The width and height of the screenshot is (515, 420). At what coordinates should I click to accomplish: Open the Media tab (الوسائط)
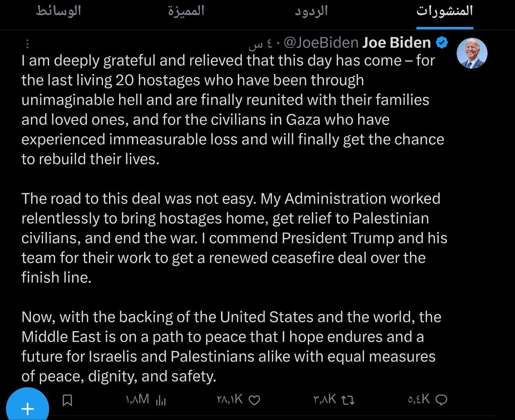click(x=59, y=11)
